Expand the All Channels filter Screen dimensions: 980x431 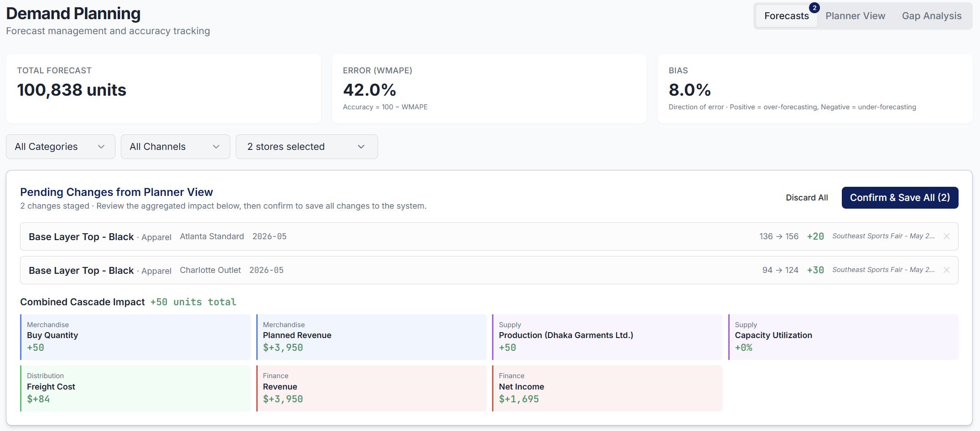[175, 146]
